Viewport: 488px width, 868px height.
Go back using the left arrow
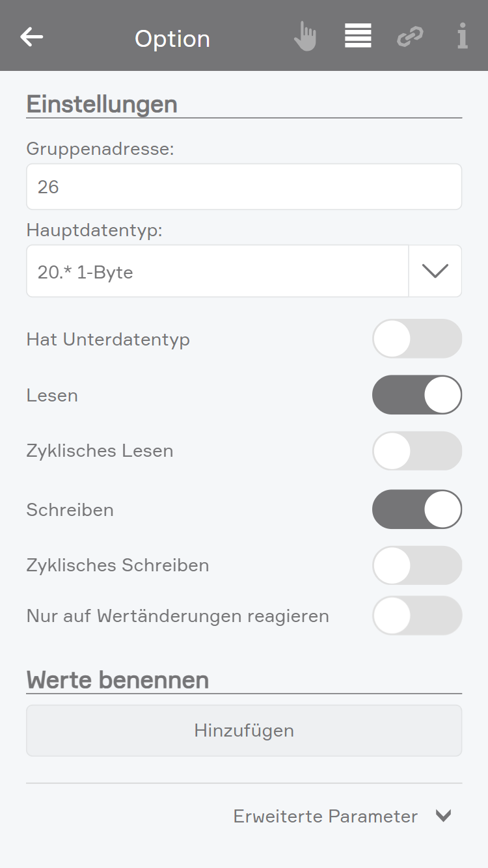click(x=31, y=37)
